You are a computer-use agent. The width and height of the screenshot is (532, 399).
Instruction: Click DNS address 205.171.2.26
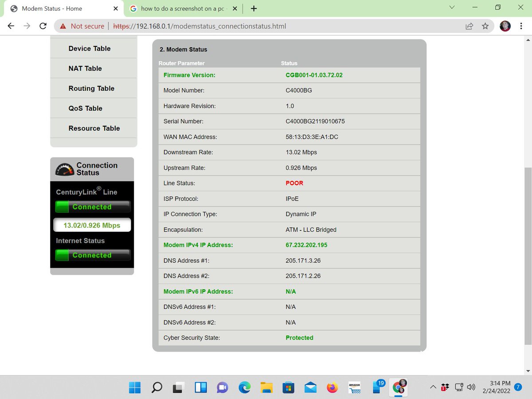303,276
